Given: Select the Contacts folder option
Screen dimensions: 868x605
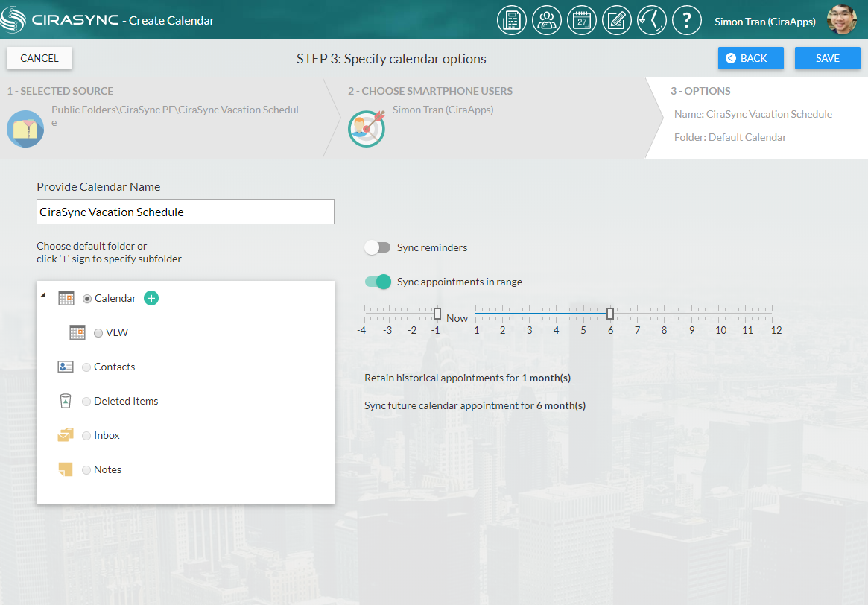Looking at the screenshot, I should coord(86,367).
